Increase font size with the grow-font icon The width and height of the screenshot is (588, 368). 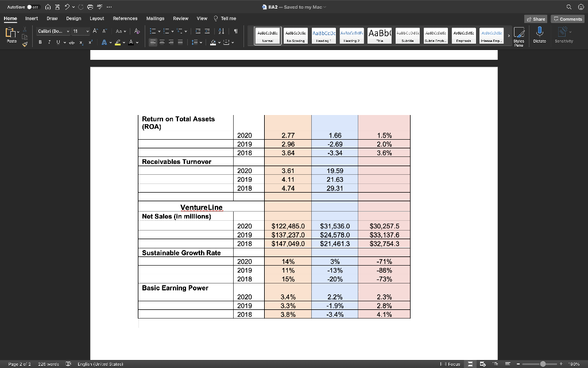(95, 31)
